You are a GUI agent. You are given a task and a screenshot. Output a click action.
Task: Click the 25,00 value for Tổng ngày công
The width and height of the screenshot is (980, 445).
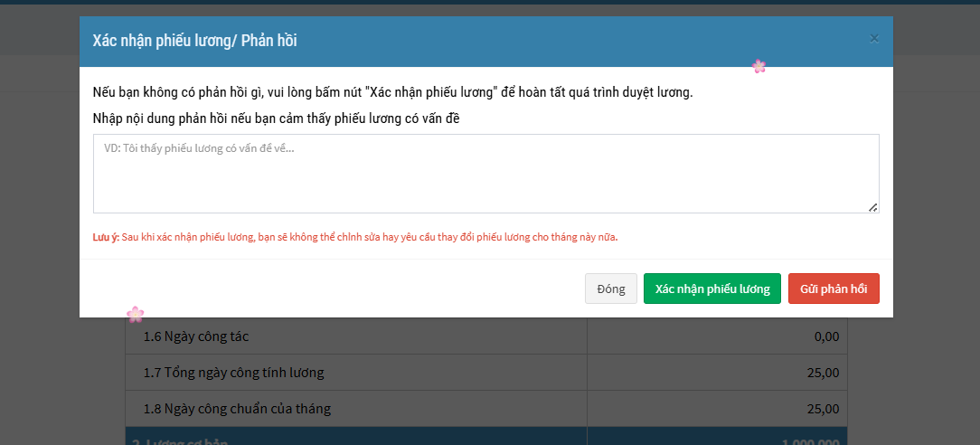point(822,373)
